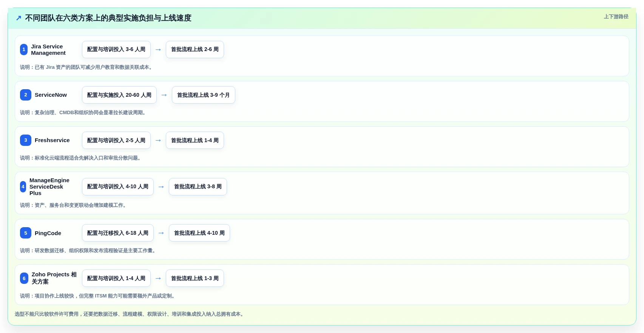Click the flow arrow in the ManageEngine row

[x=161, y=187]
